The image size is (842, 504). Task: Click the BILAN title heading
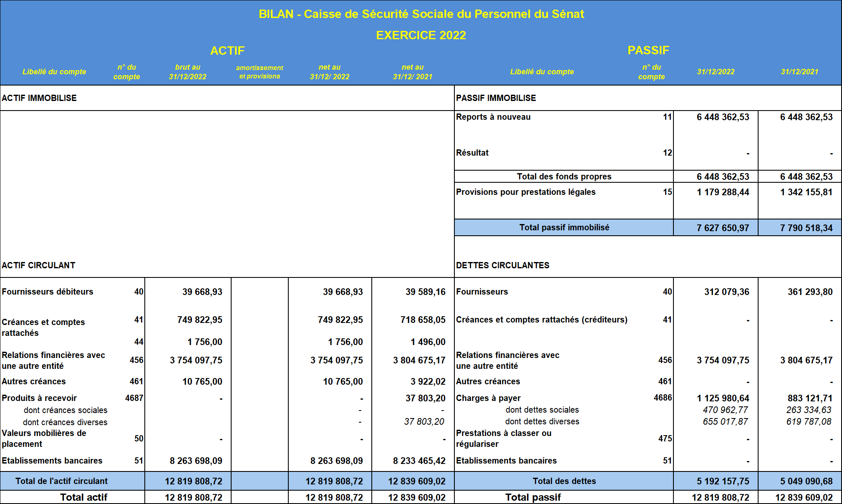[x=421, y=14]
